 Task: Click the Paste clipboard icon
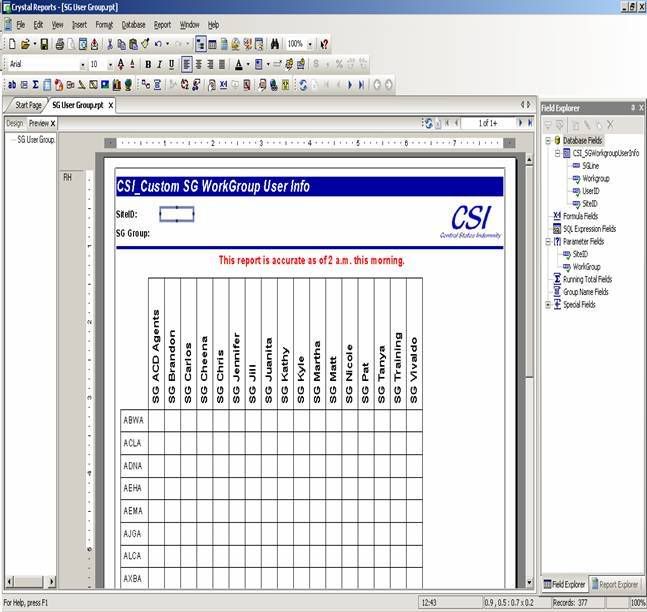tap(133, 44)
